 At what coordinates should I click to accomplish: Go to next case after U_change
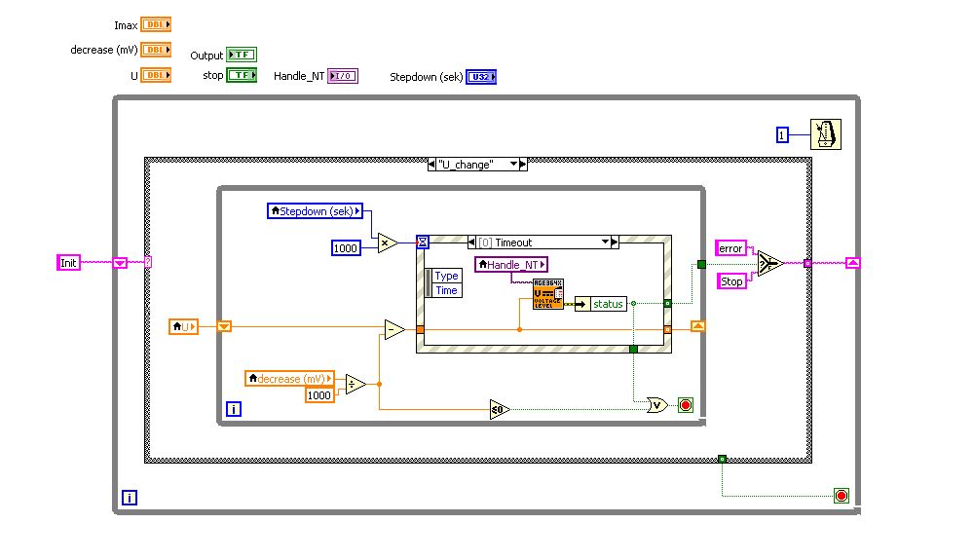click(523, 165)
